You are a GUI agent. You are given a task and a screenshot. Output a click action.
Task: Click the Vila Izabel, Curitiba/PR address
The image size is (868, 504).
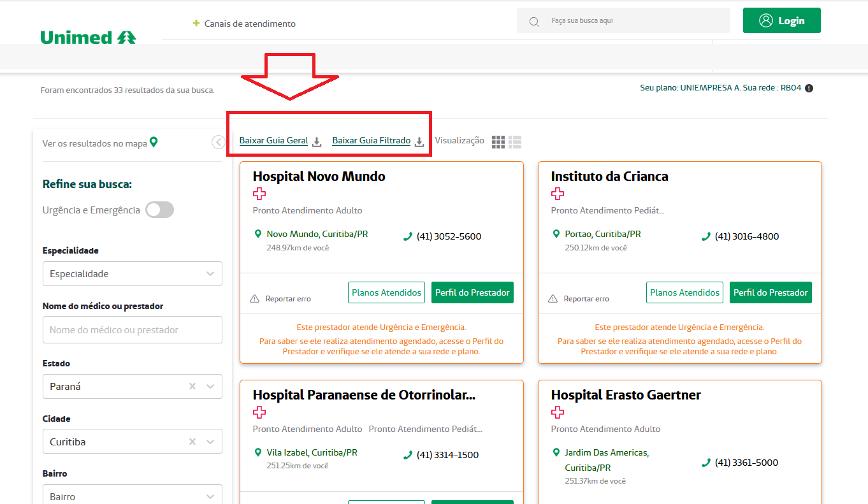(x=312, y=452)
